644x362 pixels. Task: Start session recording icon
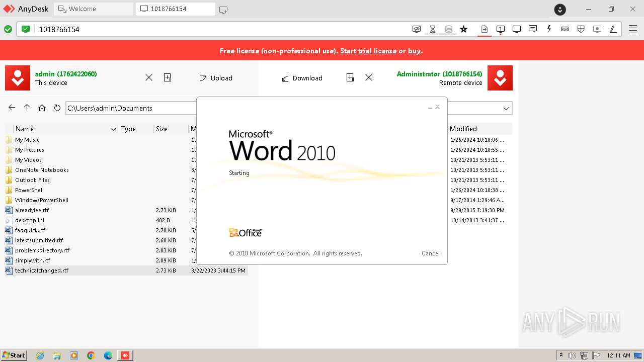(x=597, y=29)
